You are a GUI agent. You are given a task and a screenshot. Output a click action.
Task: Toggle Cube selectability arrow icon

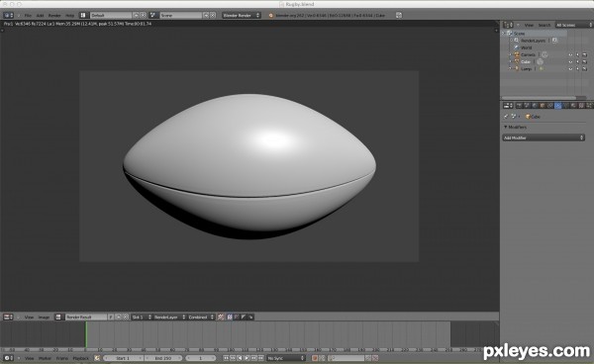(578, 61)
